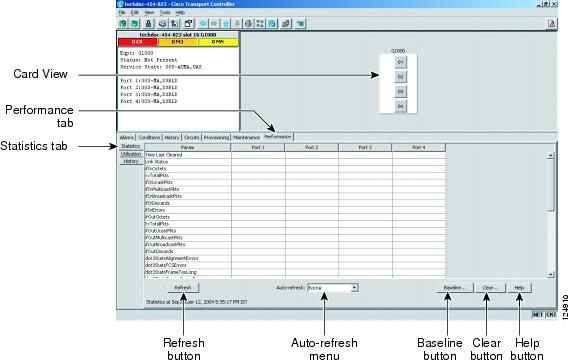Click the Help button beside Clear
This screenshot has width=571, height=364.
pos(519,288)
